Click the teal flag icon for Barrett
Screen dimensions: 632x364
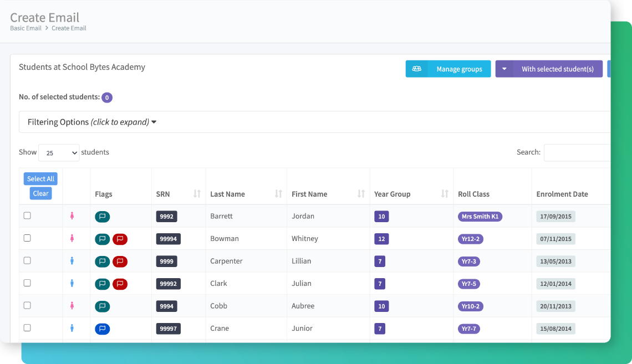click(103, 217)
